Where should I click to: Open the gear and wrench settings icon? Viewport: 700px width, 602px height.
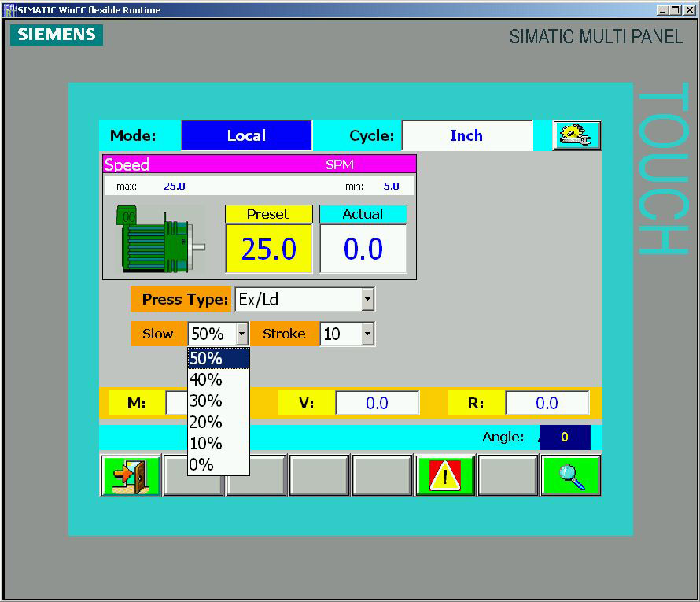coord(577,135)
